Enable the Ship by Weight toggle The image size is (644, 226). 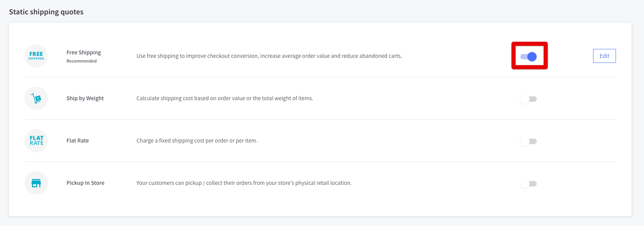click(528, 99)
